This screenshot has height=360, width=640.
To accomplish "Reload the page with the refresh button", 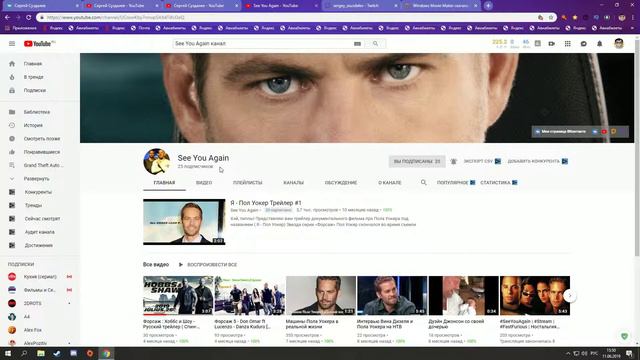I will tap(29, 18).
